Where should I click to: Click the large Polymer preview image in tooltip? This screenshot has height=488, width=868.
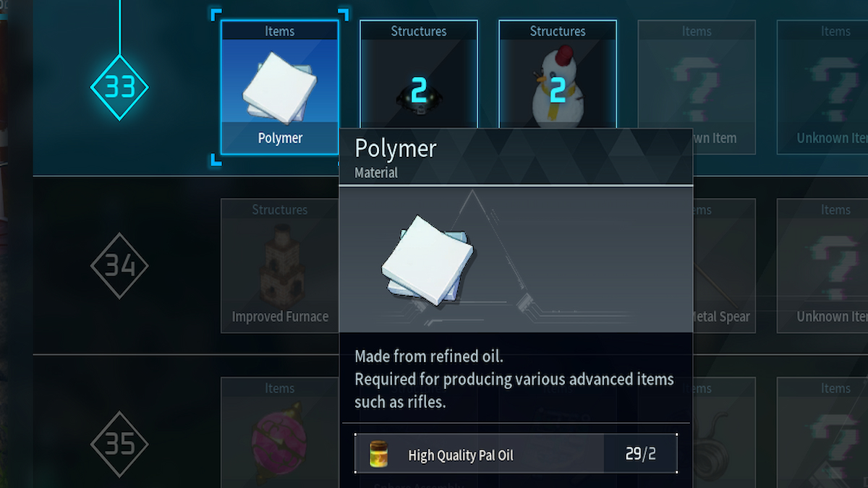point(427,261)
